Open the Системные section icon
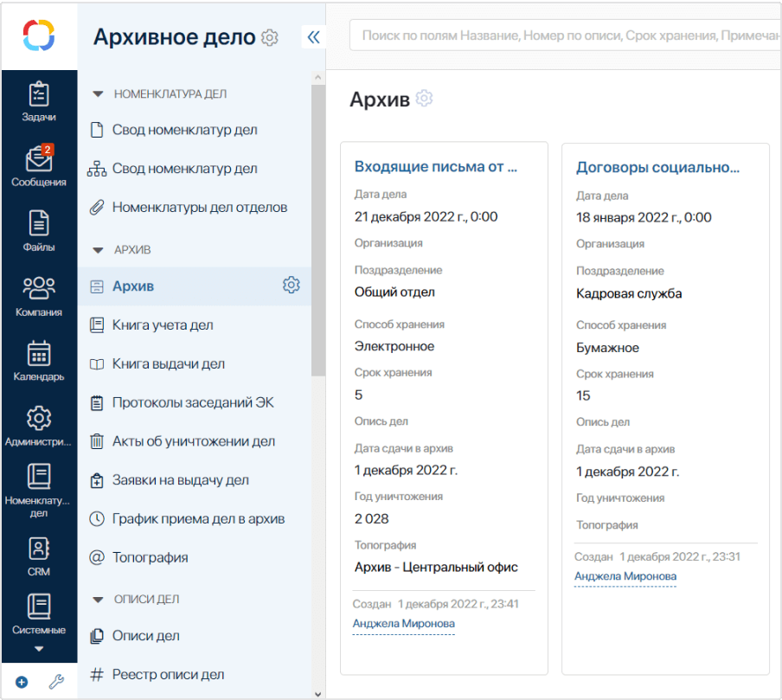 (x=39, y=607)
